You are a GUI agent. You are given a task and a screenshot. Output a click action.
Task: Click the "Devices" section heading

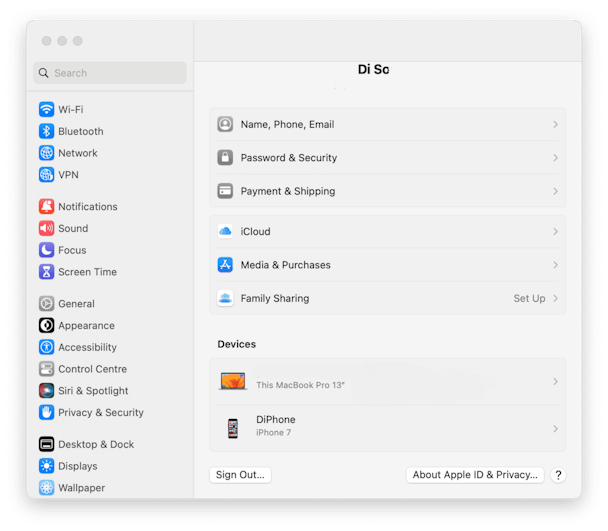pos(237,344)
